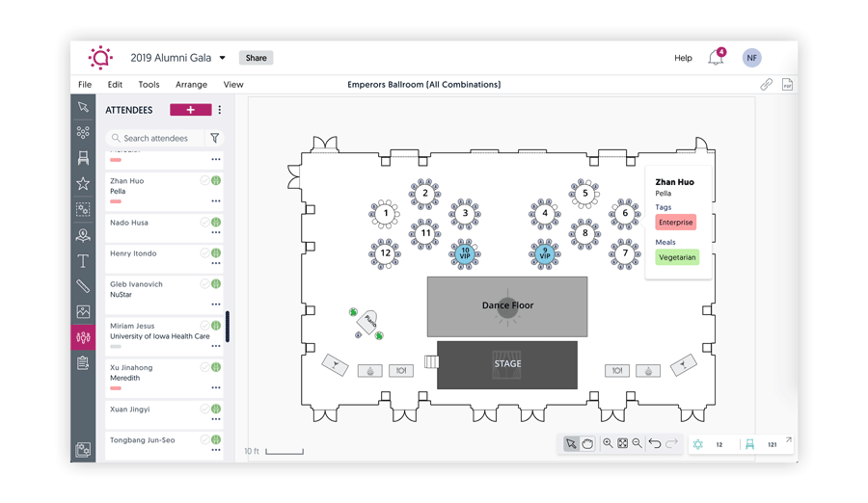Open more options for Henry Itondo
Image resolution: width=868 pixels, height=503 pixels.
216,263
